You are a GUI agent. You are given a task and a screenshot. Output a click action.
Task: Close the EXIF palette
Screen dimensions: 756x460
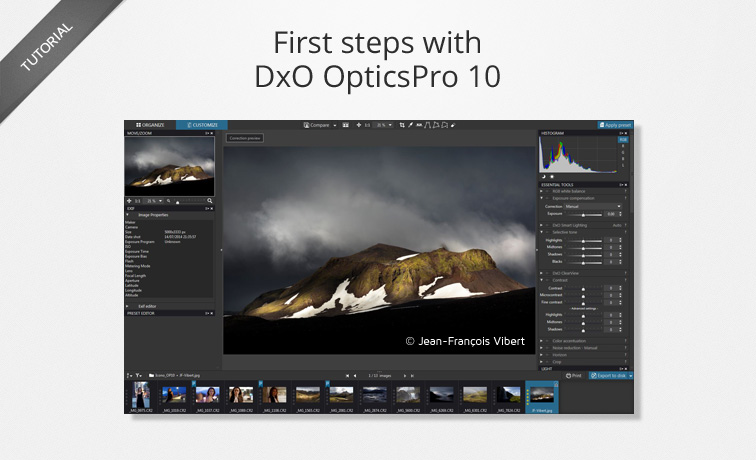click(212, 209)
